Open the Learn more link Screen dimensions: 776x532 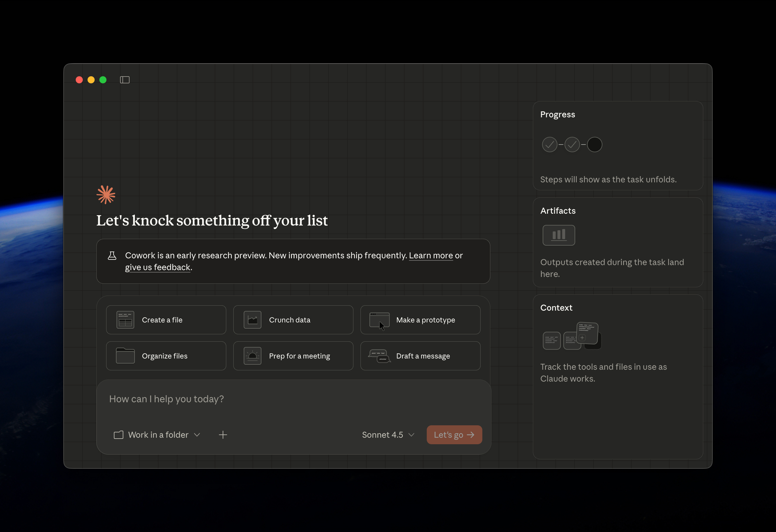click(431, 255)
